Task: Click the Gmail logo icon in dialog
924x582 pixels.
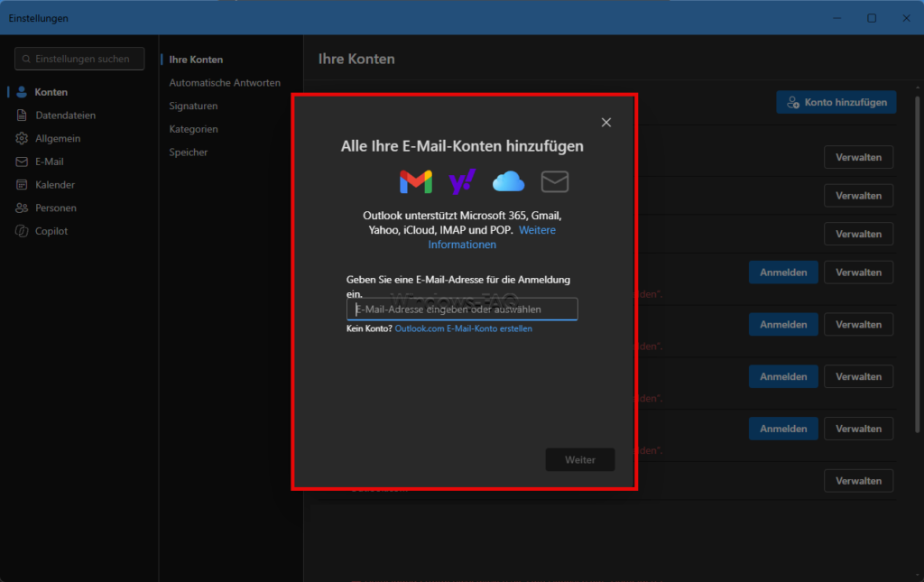Action: point(416,182)
